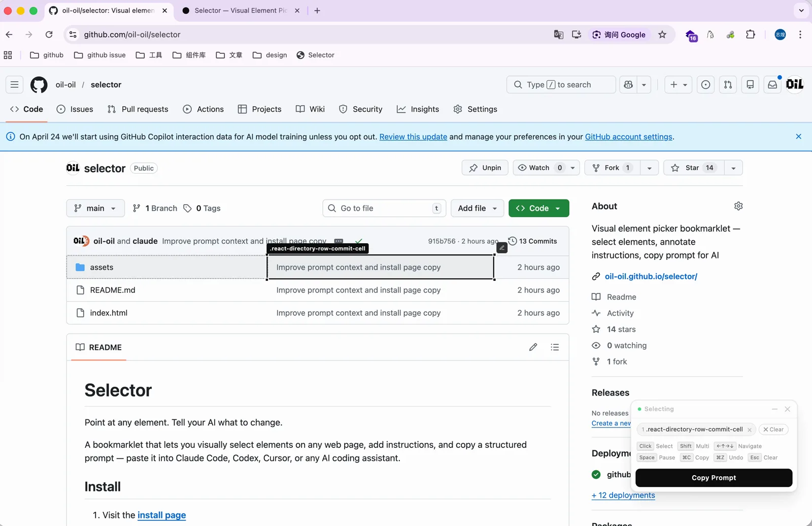View the 13 Commits history
812x526 pixels.
click(532, 241)
